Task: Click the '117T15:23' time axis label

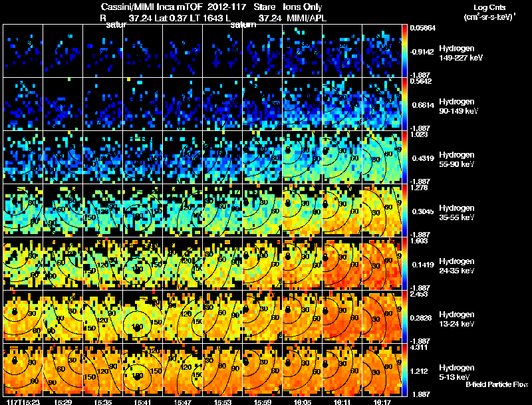Action: click(x=23, y=402)
